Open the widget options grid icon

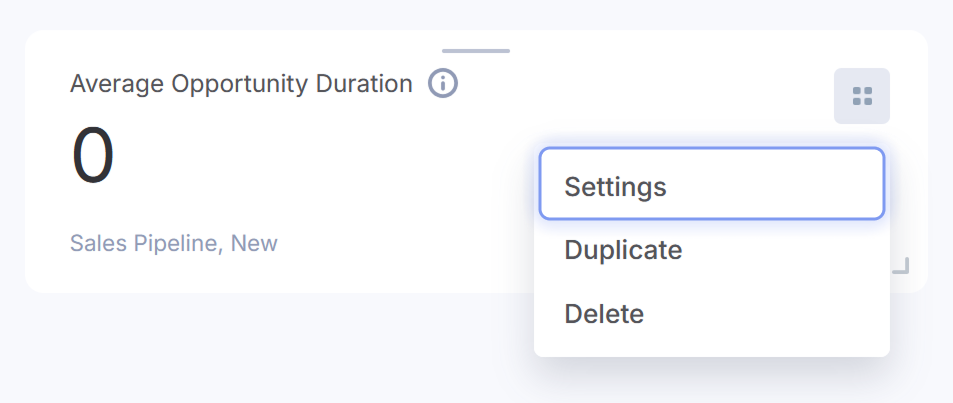click(862, 96)
